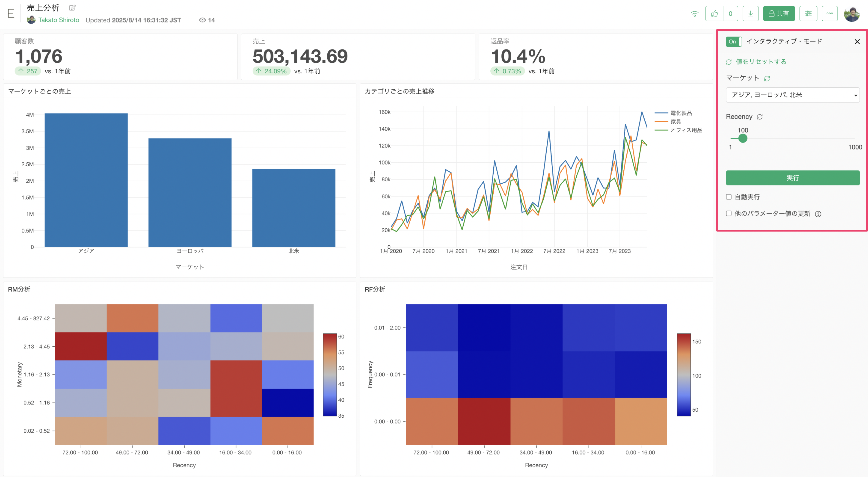
Task: Click the RF分析 color scale bar
Action: point(684,375)
